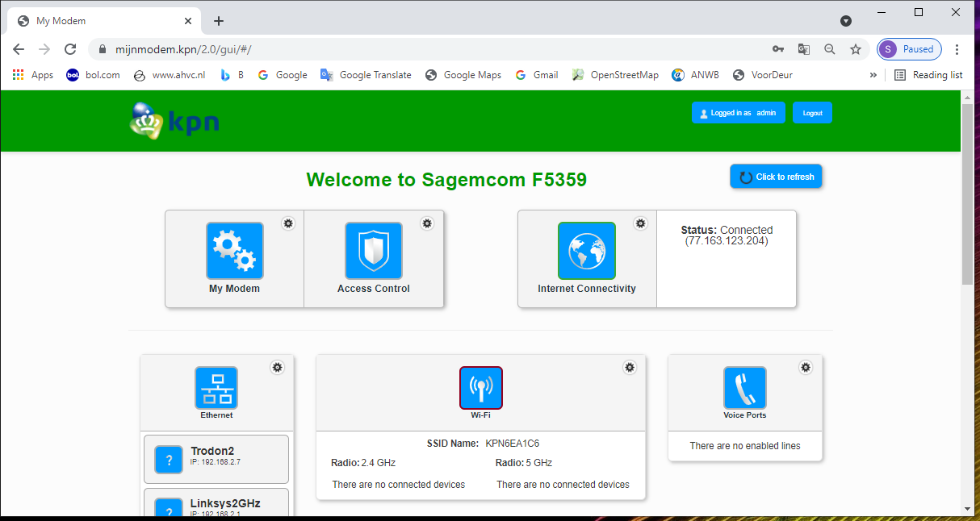Click the IP address 77.163.123.204 text
The image size is (980, 521).
point(727,241)
